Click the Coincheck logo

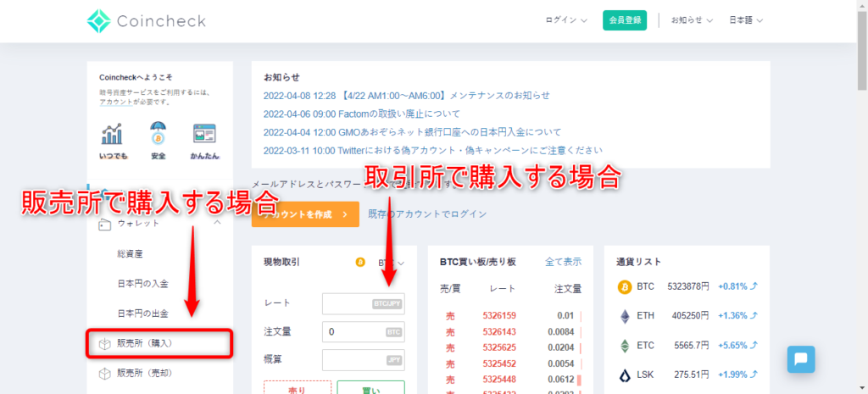[x=146, y=21]
